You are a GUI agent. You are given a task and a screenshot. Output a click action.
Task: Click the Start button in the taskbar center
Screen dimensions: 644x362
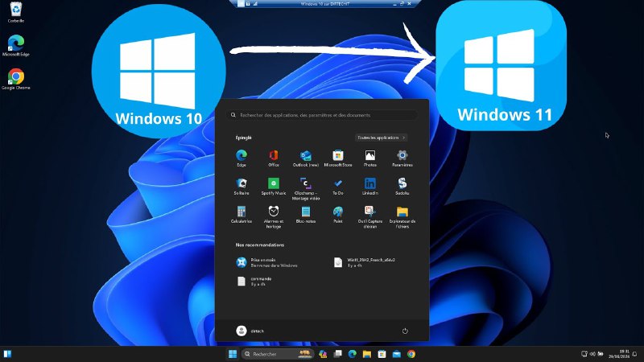[233, 354]
